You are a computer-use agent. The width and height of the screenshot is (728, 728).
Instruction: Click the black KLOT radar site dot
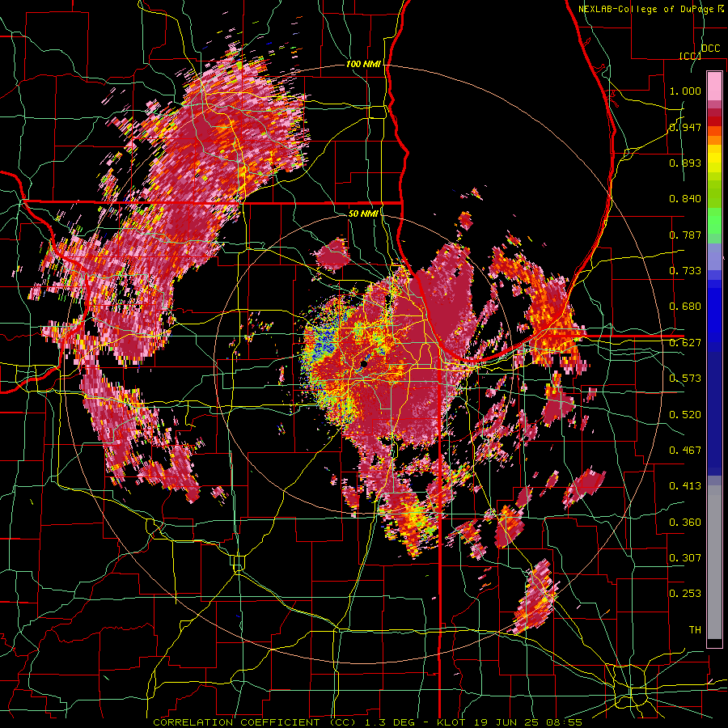(x=364, y=364)
